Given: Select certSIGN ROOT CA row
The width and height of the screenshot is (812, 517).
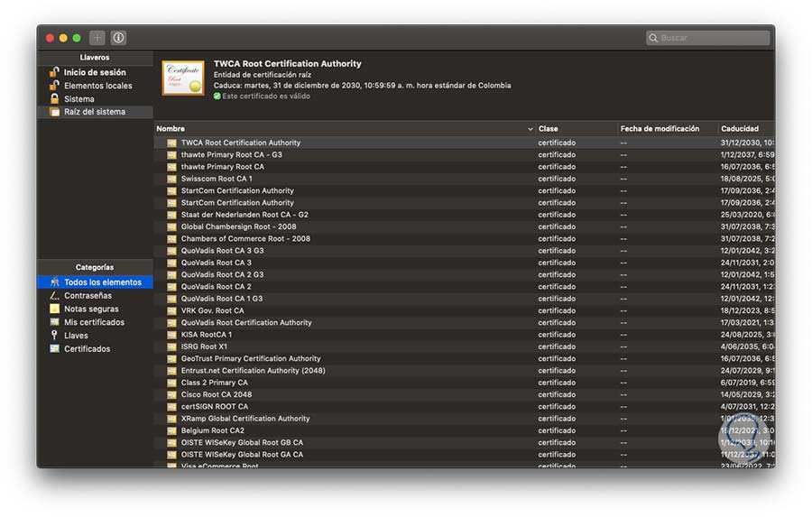Looking at the screenshot, I should click(465, 407).
